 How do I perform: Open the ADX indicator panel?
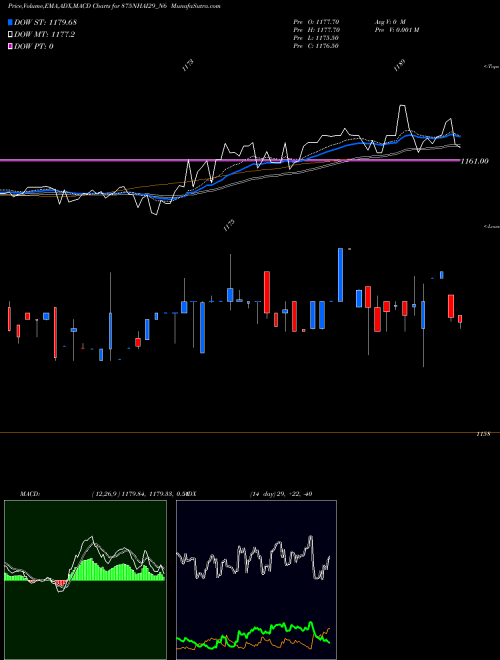[256, 580]
